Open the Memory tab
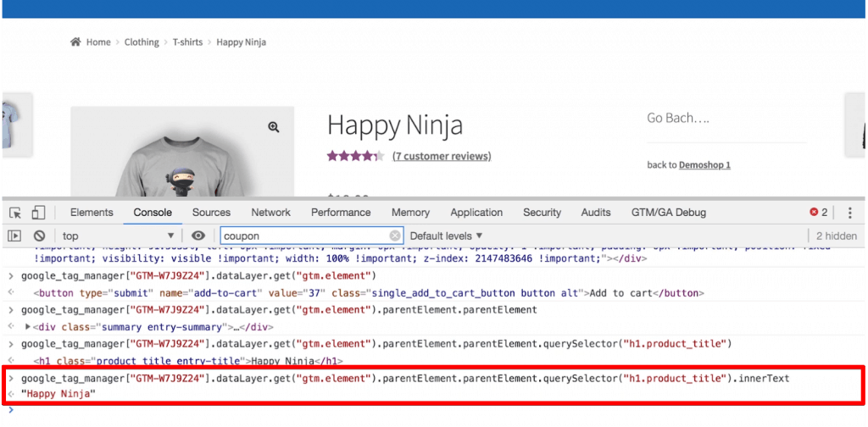Screen dimensions: 868x427 coord(410,213)
